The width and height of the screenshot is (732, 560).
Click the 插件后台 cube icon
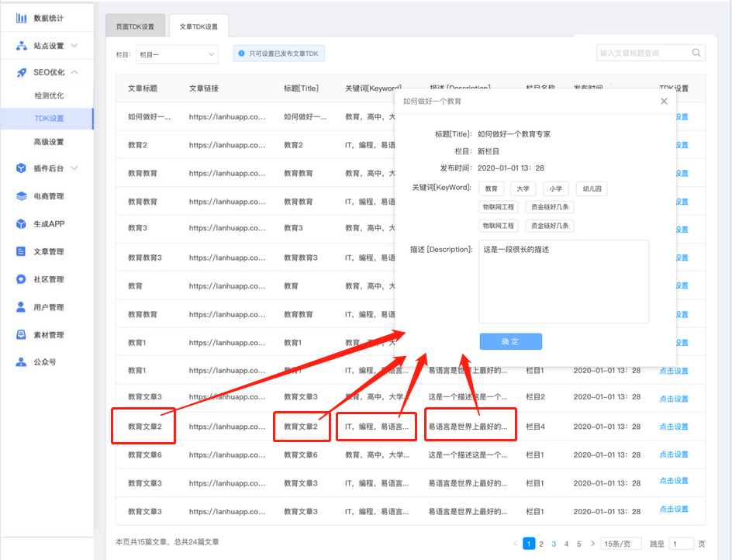click(21, 168)
